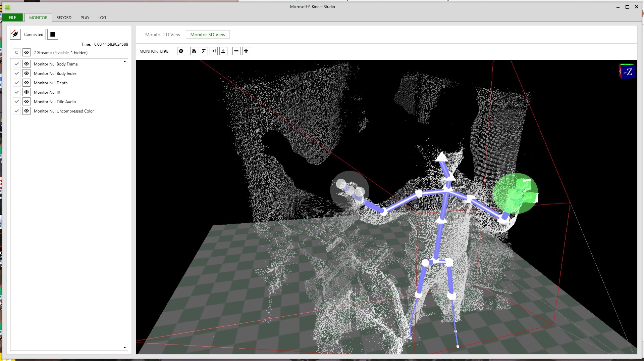Click the gray hand state sphere

(x=350, y=190)
